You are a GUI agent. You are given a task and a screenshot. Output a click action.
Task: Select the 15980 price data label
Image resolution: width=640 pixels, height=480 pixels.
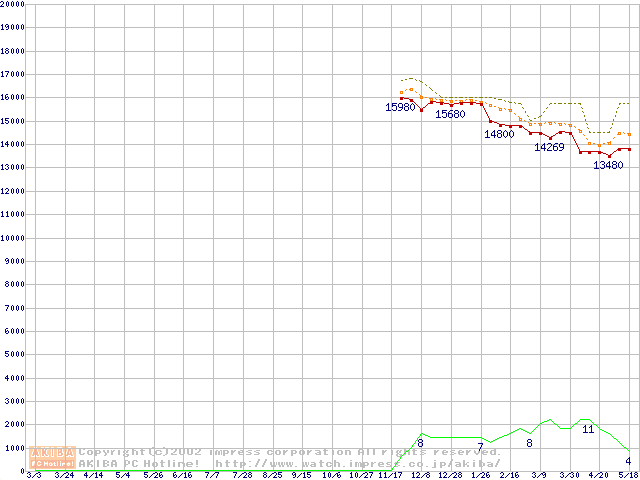click(400, 107)
